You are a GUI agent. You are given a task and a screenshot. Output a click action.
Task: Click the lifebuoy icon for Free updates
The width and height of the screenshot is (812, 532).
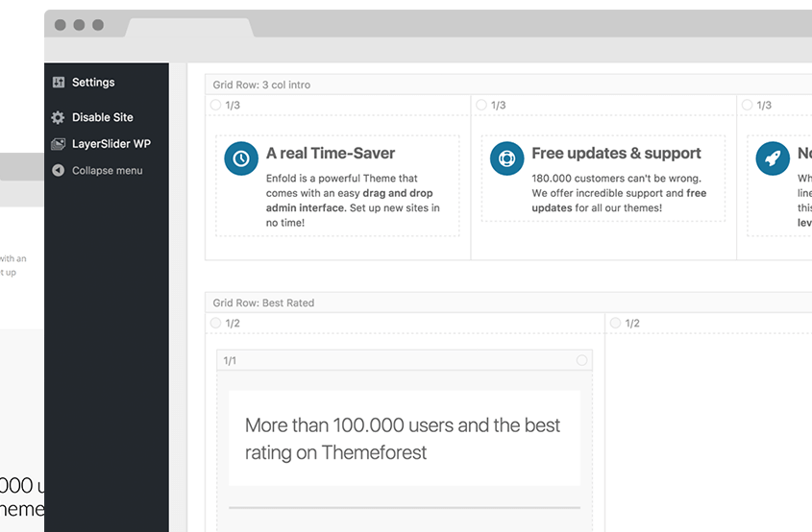(506, 158)
